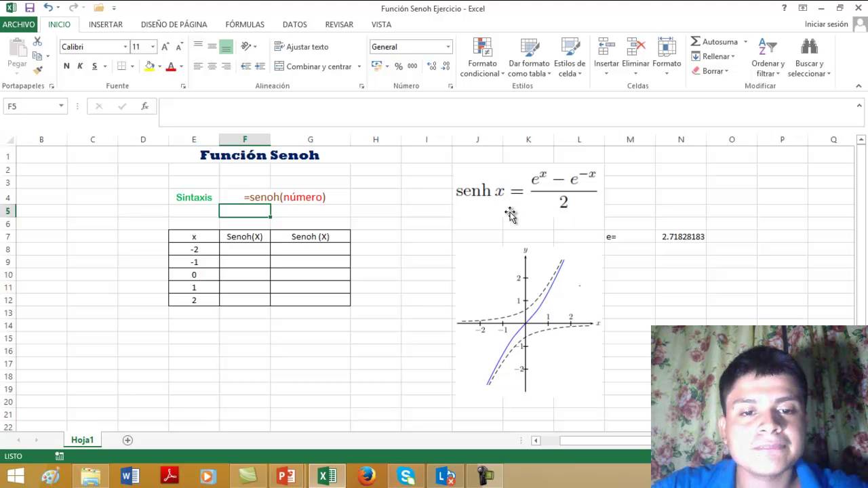Image resolution: width=868 pixels, height=488 pixels.
Task: Open Estilos de celda icon
Action: tap(570, 47)
